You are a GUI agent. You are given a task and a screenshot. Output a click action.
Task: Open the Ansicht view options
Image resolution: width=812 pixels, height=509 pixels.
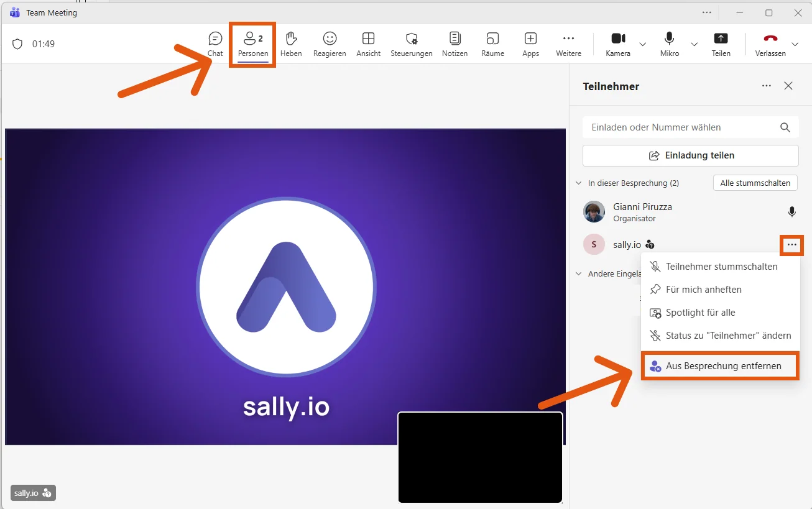pyautogui.click(x=368, y=44)
